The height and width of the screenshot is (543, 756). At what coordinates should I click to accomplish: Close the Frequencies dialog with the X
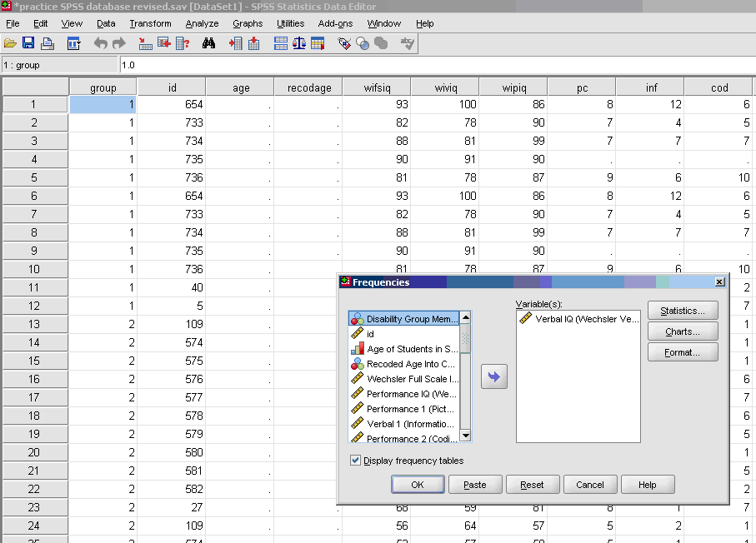719,281
